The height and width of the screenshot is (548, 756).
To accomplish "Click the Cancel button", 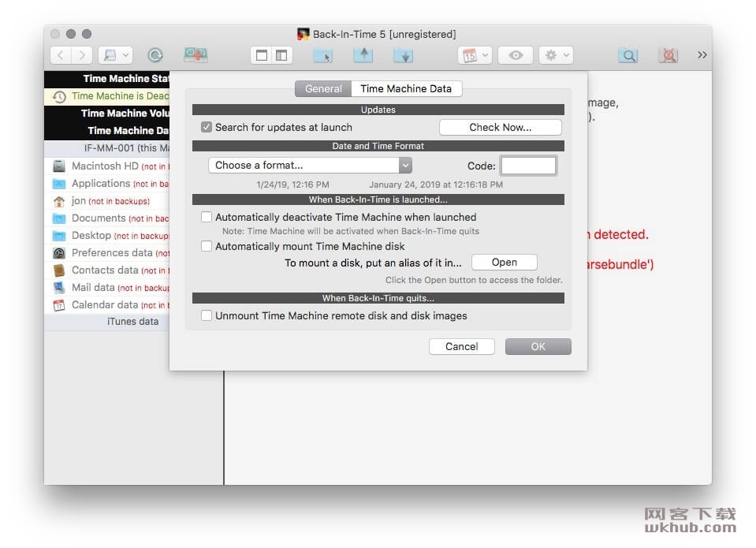I will point(461,346).
